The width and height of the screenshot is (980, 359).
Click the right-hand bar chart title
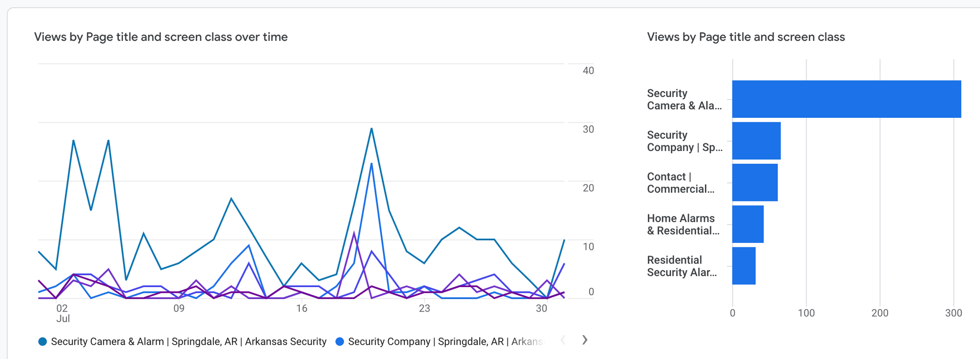point(746,37)
